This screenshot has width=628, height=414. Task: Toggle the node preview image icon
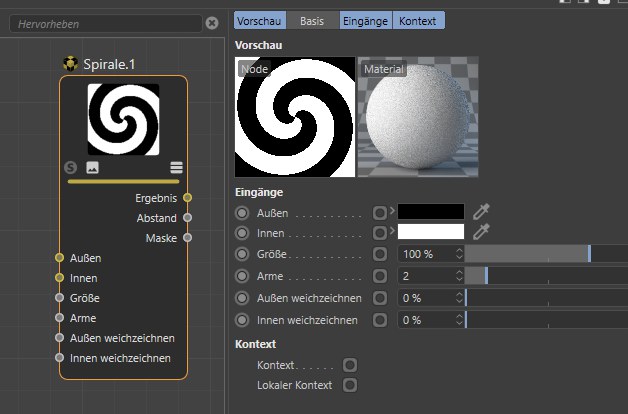tap(93, 168)
